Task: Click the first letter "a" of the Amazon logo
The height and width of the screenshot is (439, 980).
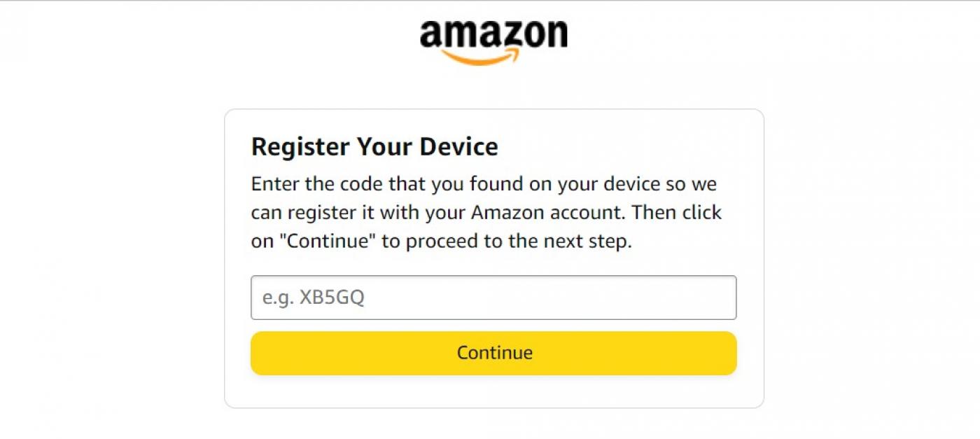Action: click(x=432, y=35)
